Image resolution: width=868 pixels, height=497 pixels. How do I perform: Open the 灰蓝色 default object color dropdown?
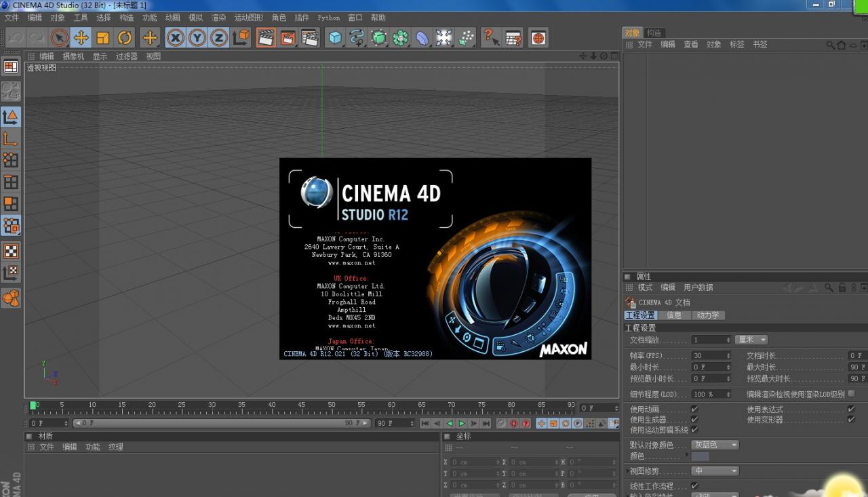pos(715,445)
